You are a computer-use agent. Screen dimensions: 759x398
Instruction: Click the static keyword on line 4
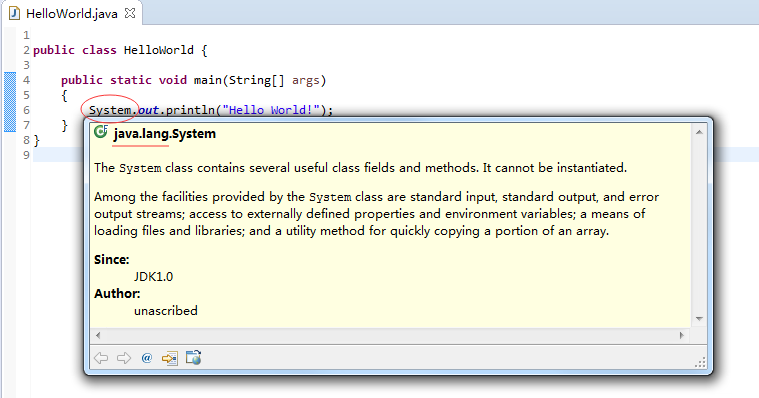pyautogui.click(x=131, y=80)
